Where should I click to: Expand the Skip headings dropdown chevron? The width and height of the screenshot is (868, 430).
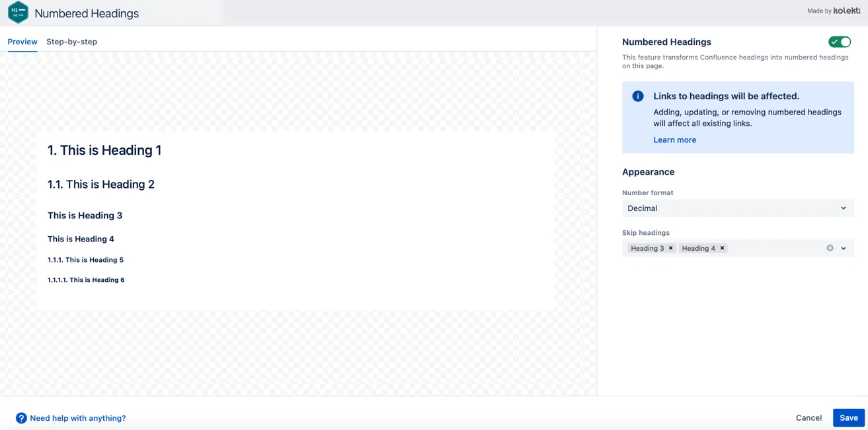(844, 248)
